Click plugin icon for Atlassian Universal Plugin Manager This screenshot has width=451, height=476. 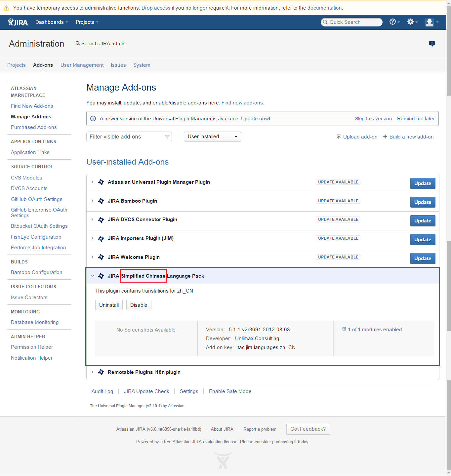click(x=101, y=182)
